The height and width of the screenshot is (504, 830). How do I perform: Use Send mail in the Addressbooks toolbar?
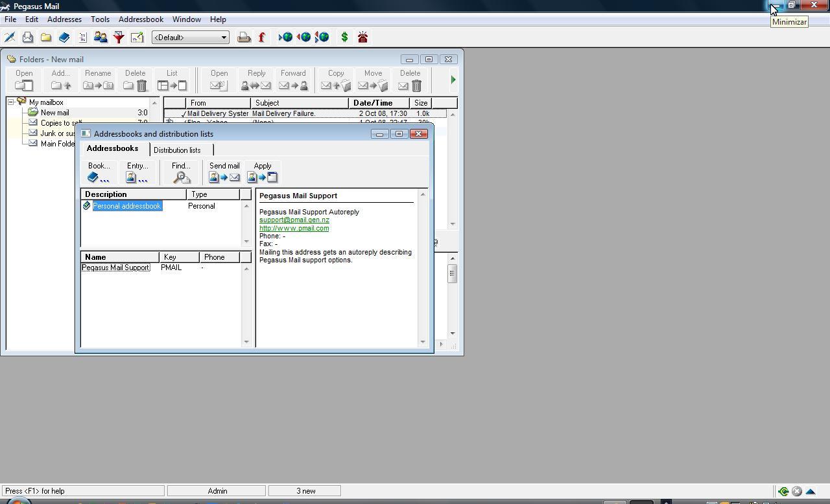pyautogui.click(x=224, y=176)
